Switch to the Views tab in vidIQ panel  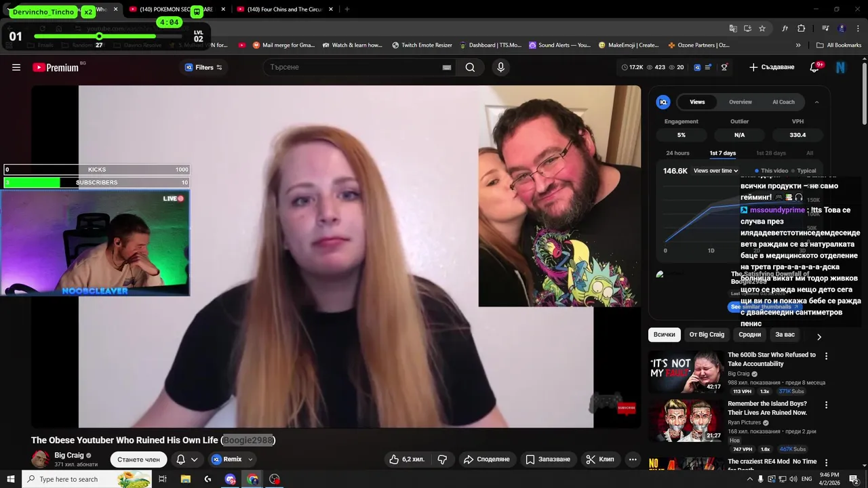pos(697,102)
